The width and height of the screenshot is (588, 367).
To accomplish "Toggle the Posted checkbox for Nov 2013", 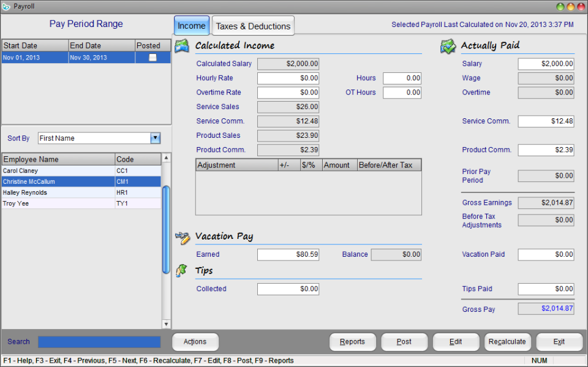I will [153, 58].
